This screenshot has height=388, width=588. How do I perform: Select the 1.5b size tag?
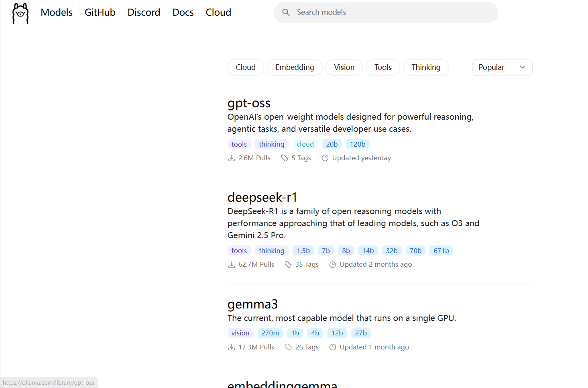(x=303, y=251)
